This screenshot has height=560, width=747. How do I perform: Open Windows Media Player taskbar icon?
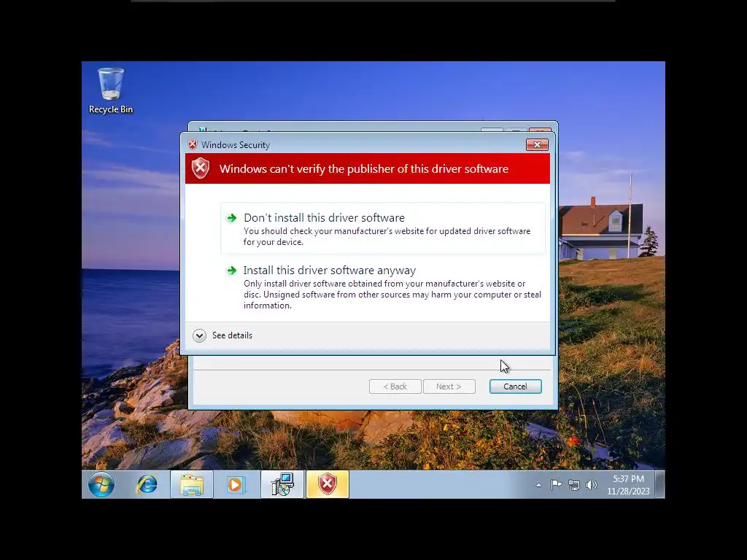click(x=236, y=485)
